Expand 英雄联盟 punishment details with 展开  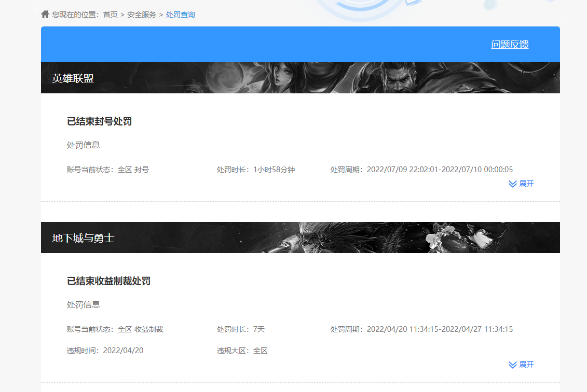tap(521, 184)
